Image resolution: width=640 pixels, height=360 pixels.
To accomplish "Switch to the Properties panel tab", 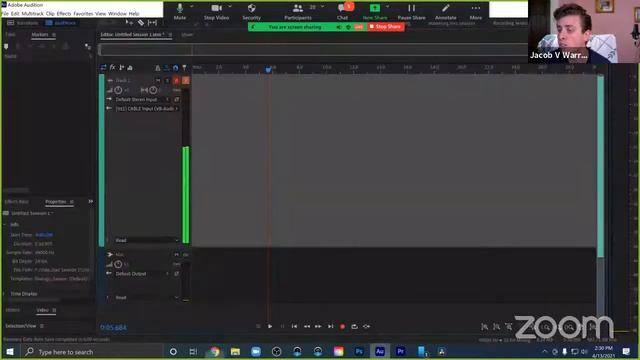I will tap(56, 202).
